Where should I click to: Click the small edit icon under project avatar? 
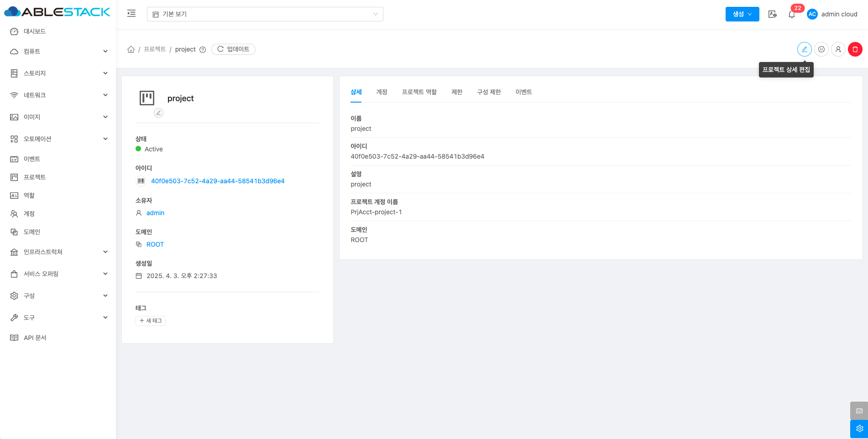click(158, 113)
